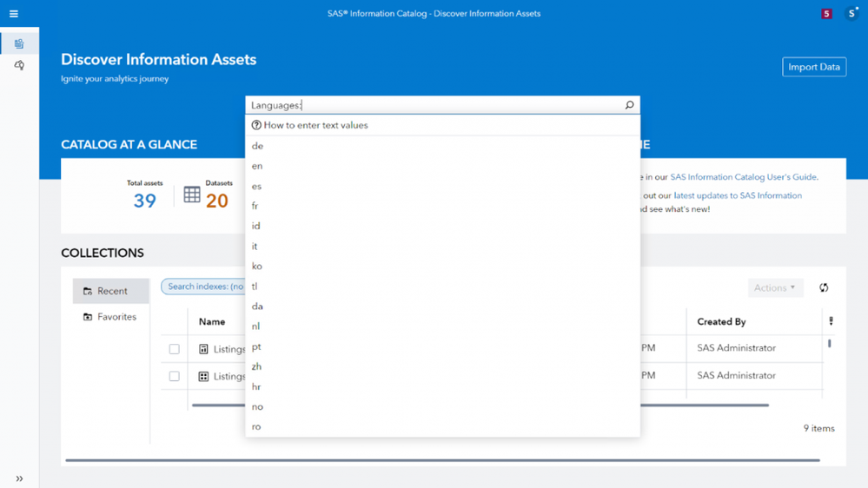Run search with magnifier icon

click(x=629, y=105)
